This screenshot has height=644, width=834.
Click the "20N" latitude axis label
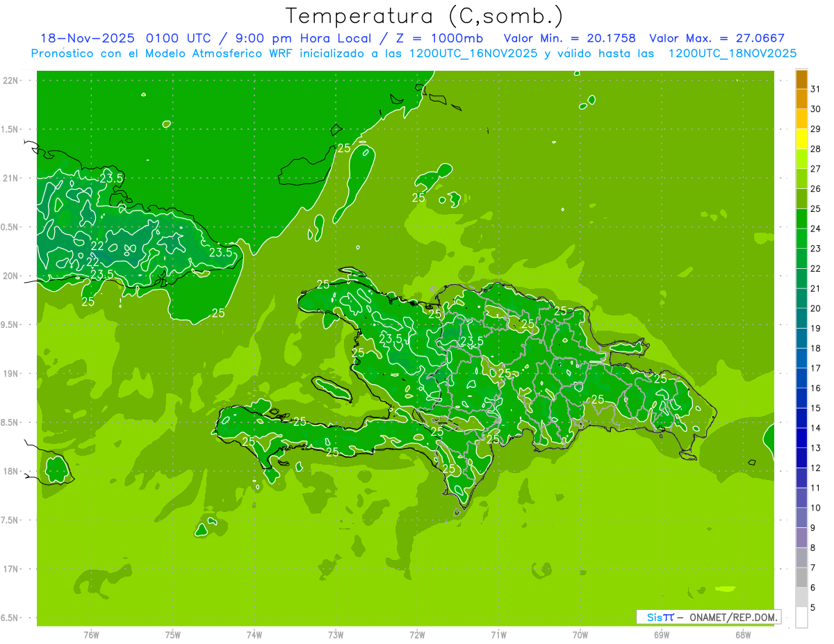tap(12, 276)
